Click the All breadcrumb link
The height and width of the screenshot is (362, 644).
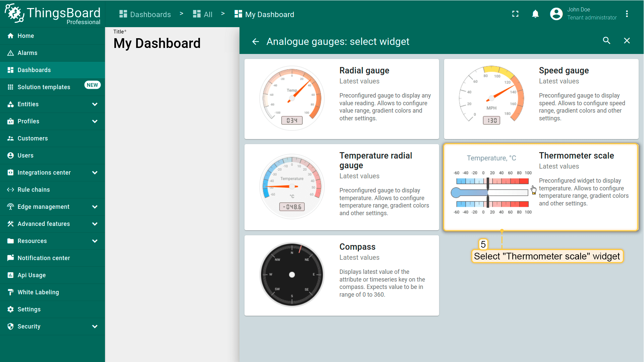(203, 14)
